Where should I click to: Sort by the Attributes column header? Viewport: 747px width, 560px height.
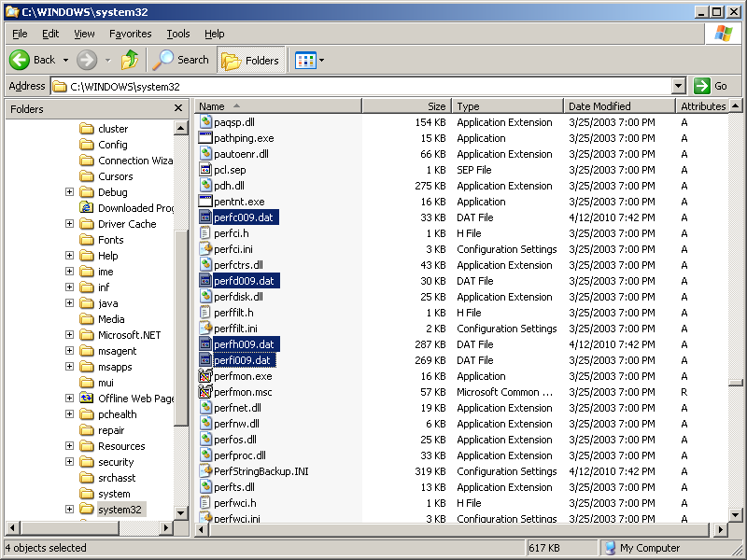coord(703,106)
